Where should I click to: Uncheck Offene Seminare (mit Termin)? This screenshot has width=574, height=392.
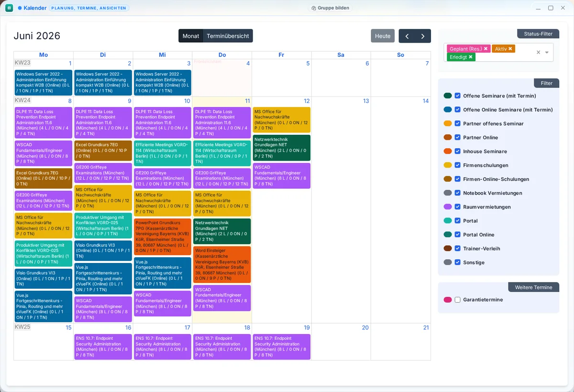[458, 96]
